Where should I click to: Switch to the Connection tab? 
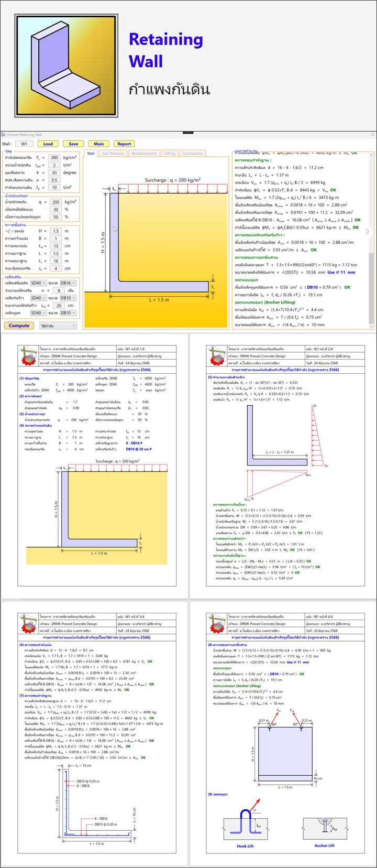click(193, 154)
